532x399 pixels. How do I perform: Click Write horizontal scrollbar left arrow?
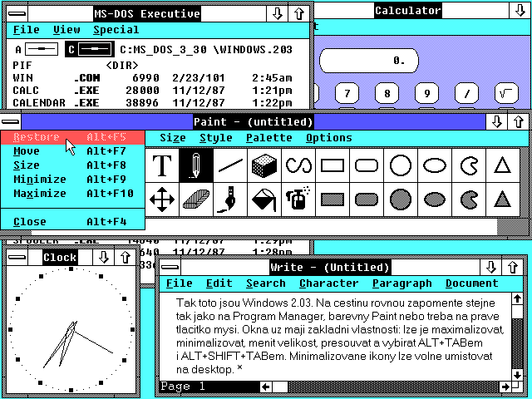coord(266,387)
